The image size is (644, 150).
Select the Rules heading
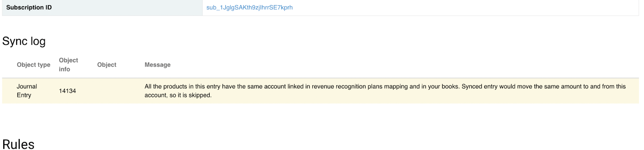tap(18, 144)
